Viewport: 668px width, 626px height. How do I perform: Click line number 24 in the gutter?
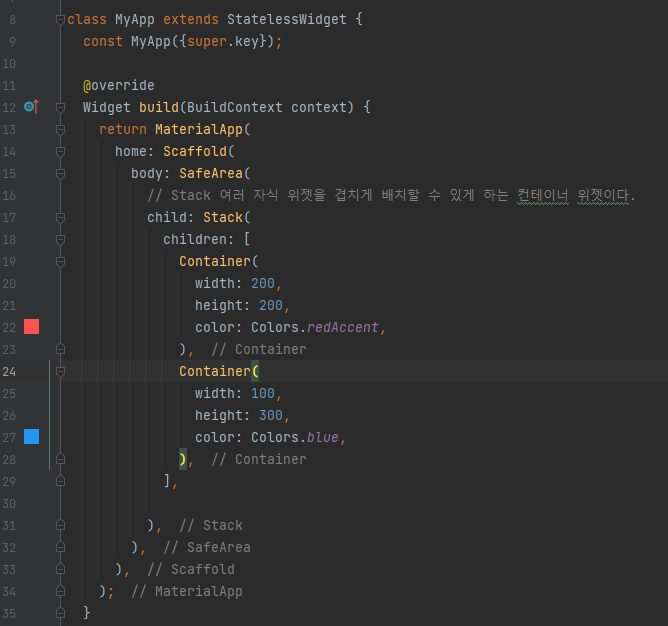[9, 372]
